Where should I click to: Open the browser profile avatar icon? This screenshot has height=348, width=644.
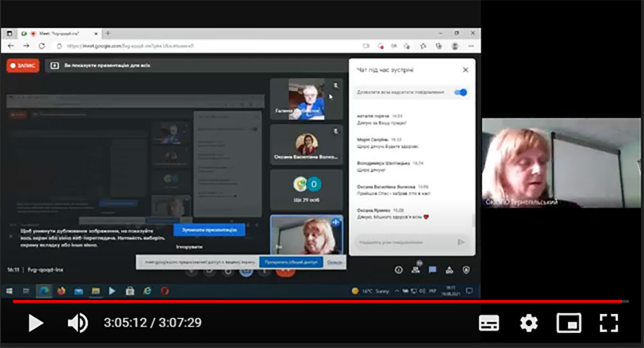point(455,46)
